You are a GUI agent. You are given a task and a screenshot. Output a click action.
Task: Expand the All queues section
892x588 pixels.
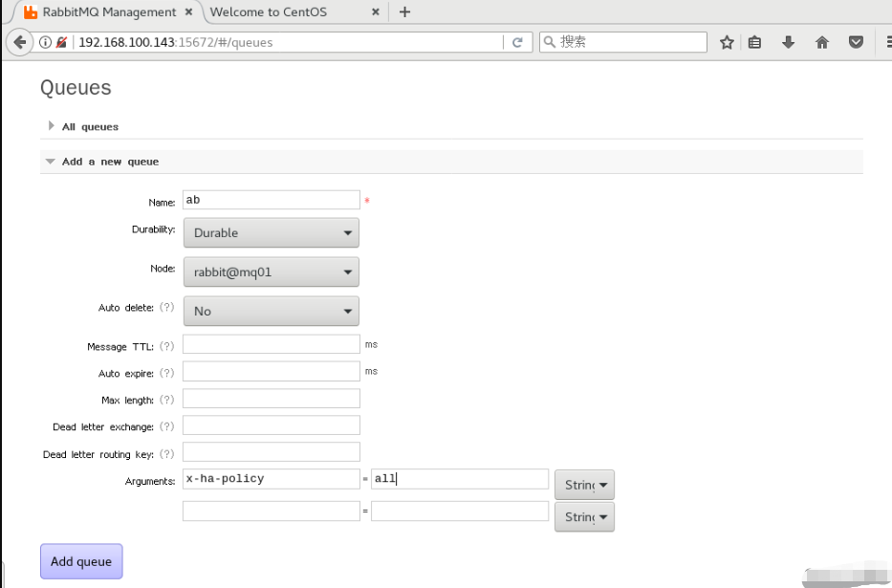point(90,126)
